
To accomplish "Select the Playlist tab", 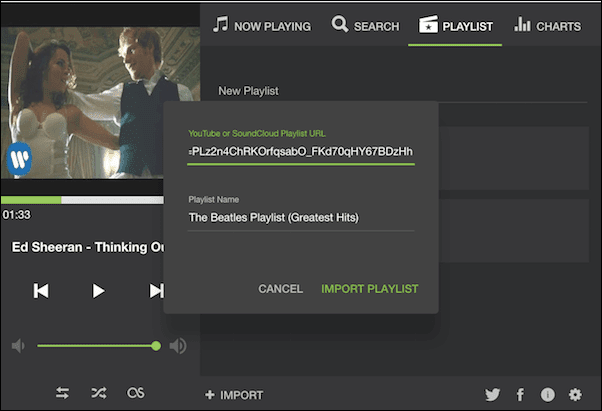I will [x=455, y=25].
